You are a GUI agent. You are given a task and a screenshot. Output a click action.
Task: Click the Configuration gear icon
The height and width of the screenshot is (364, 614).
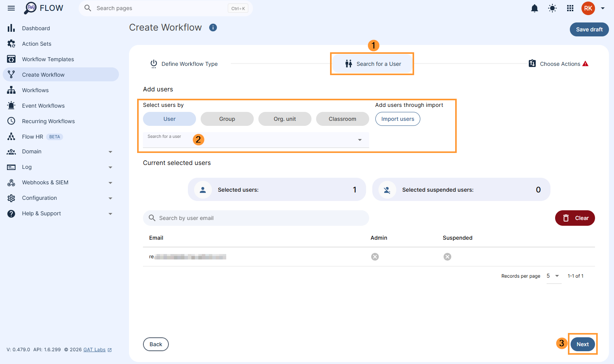tap(11, 198)
